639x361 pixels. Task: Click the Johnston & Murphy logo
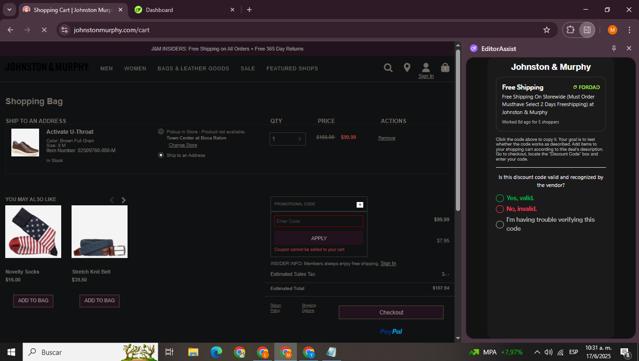pos(46,67)
